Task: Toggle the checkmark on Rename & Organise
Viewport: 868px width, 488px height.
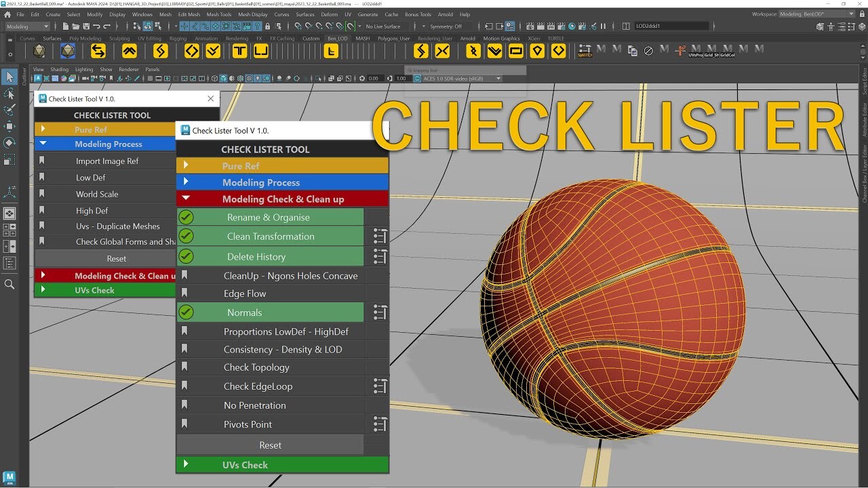Action: coord(185,216)
